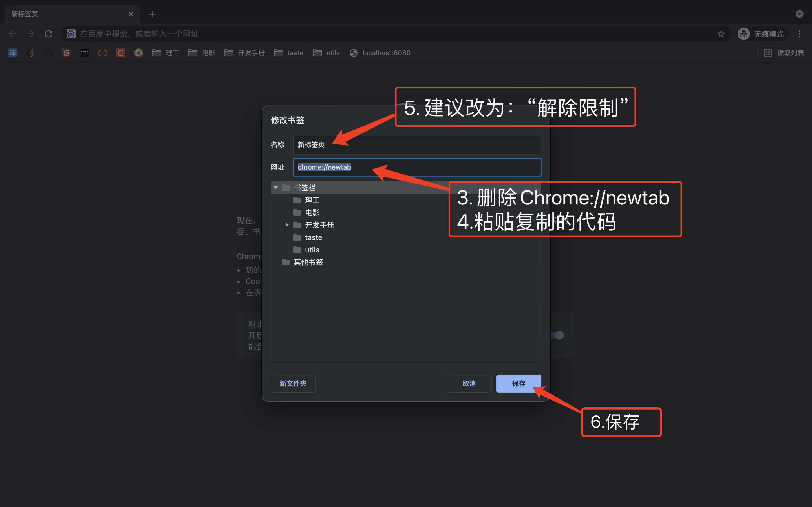Collapse the 书签栏 folder in the tree
812x507 pixels.
pos(276,187)
